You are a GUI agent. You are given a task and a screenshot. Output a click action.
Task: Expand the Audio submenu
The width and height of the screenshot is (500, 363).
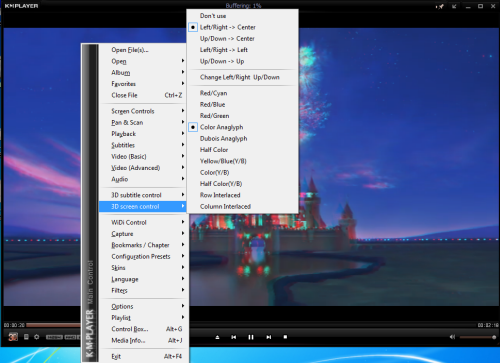[143, 179]
